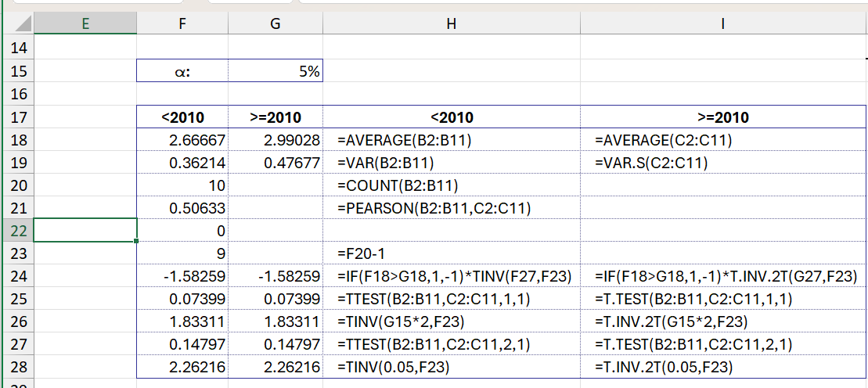The image size is (868, 388).
Task: Select 1.83311 in column G
Action: click(276, 322)
